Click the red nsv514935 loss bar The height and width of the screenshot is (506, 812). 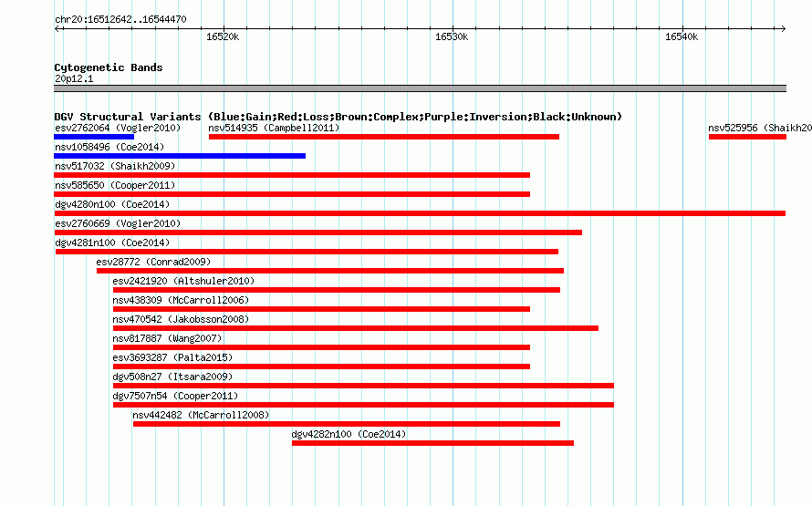tap(384, 137)
